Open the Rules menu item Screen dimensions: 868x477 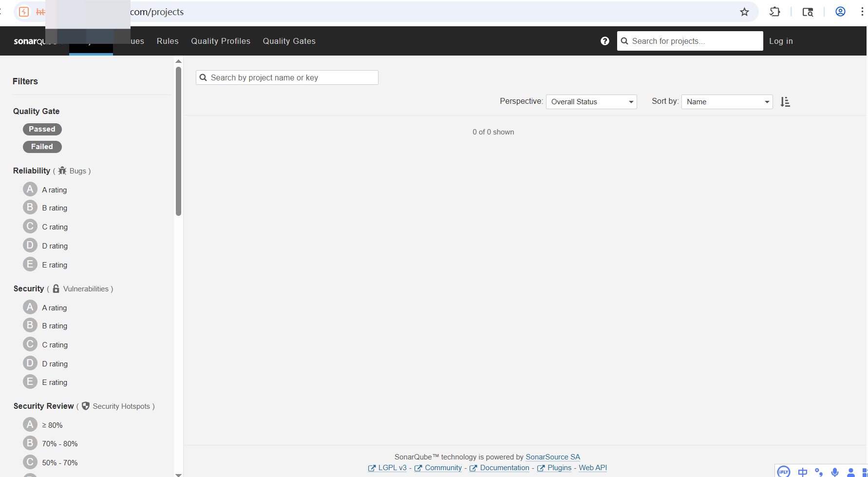coord(168,41)
